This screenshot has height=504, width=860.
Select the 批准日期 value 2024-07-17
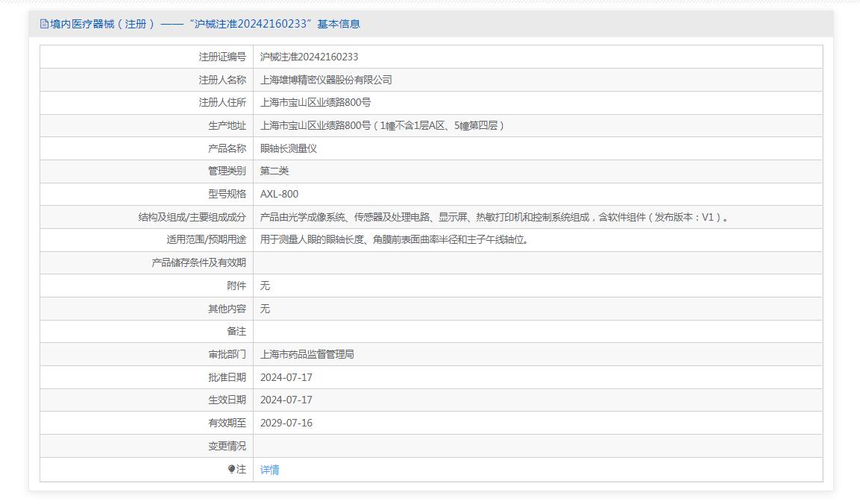click(x=286, y=377)
